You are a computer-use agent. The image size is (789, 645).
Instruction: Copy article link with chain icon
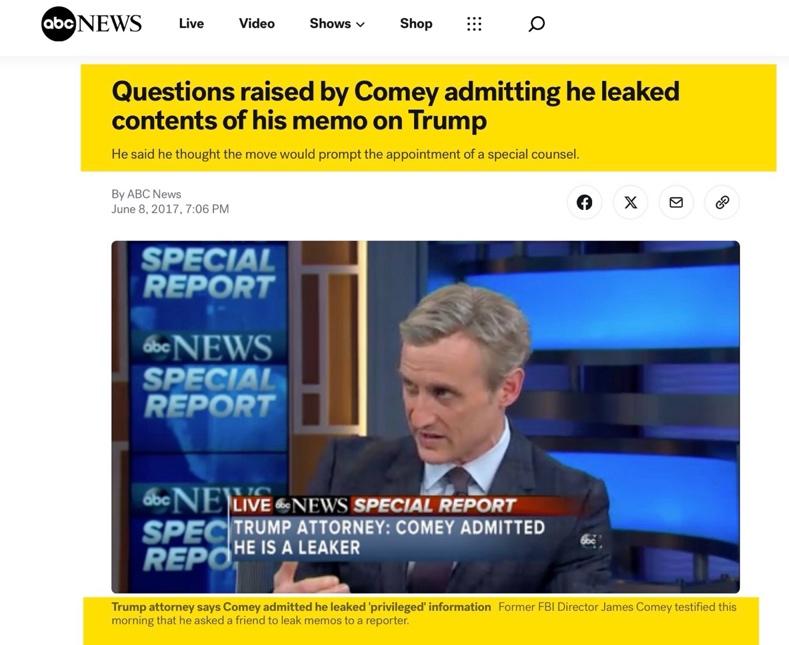pyautogui.click(x=722, y=202)
